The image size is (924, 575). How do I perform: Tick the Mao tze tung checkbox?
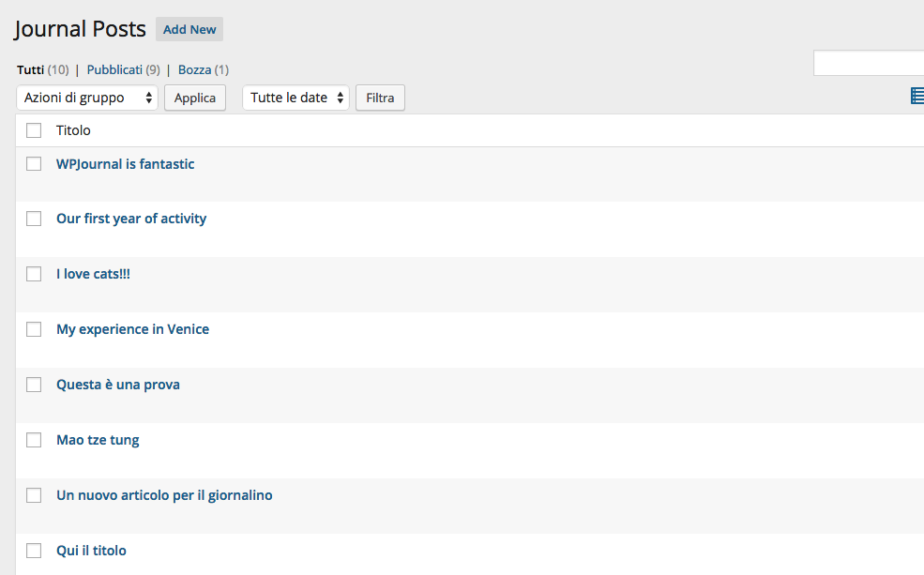(x=34, y=440)
